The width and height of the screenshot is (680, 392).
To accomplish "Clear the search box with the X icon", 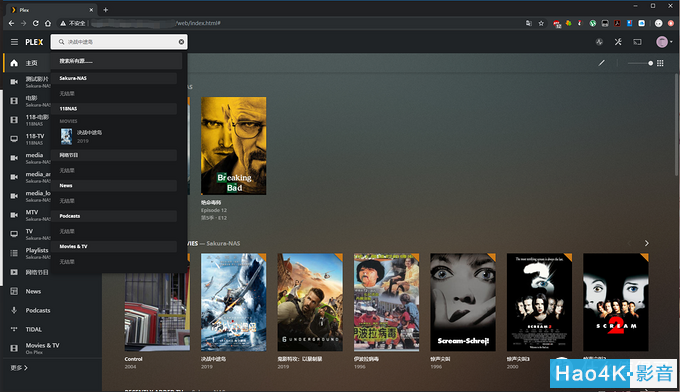I will (181, 42).
